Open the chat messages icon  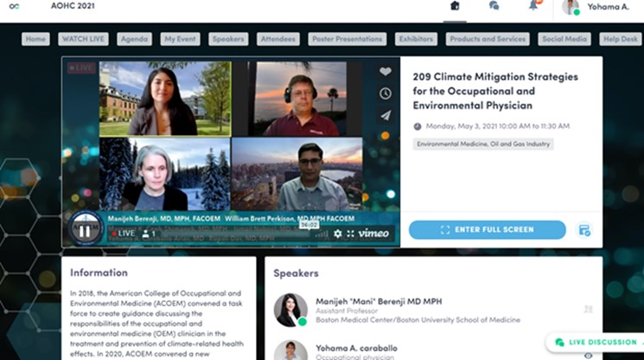tap(494, 6)
